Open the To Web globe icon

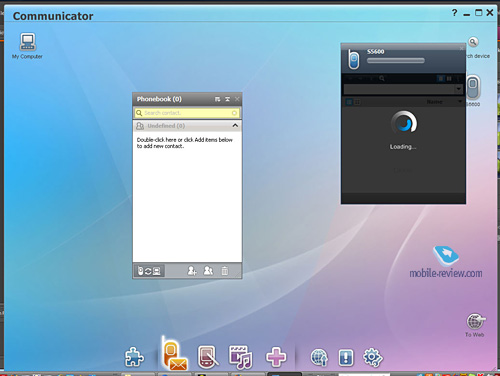point(475,321)
